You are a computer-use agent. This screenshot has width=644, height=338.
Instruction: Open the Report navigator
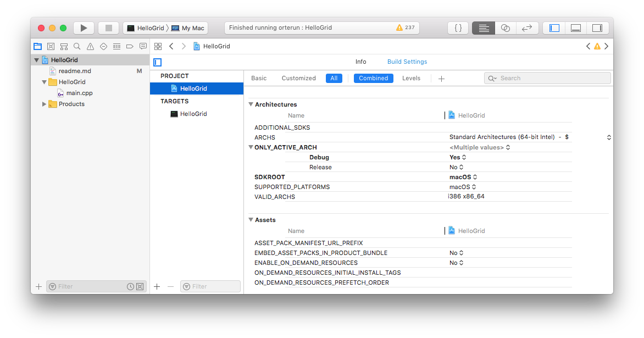pyautogui.click(x=143, y=46)
